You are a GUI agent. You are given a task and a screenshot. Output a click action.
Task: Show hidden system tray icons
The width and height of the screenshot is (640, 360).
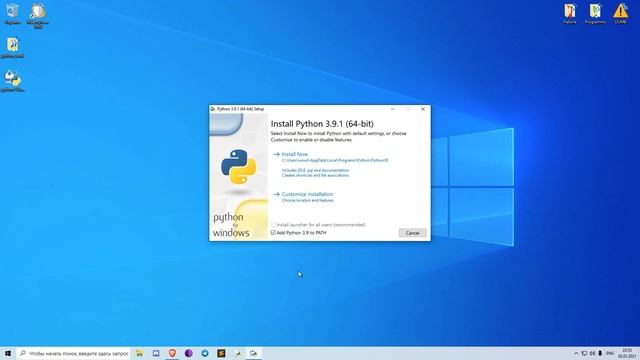click(x=576, y=353)
